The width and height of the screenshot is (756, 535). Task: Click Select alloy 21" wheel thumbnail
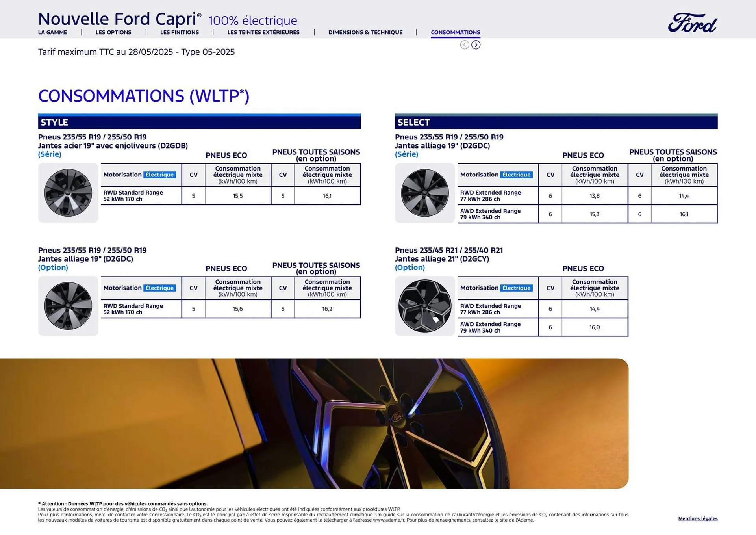coord(425,306)
